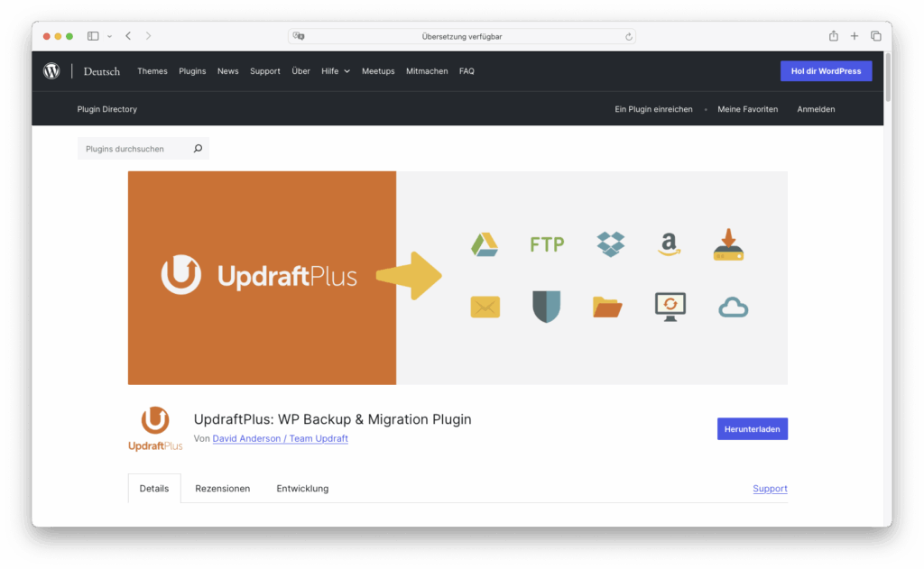Open the Themes menu item

[152, 70]
